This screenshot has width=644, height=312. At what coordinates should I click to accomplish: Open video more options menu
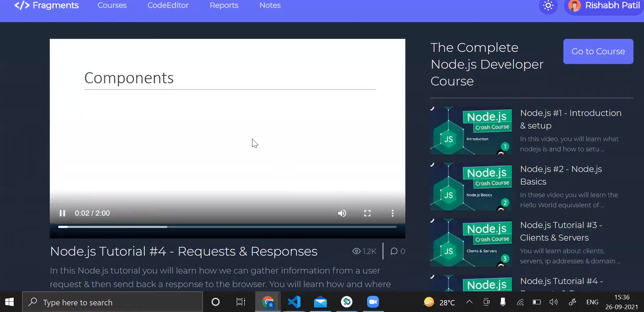pyautogui.click(x=392, y=213)
